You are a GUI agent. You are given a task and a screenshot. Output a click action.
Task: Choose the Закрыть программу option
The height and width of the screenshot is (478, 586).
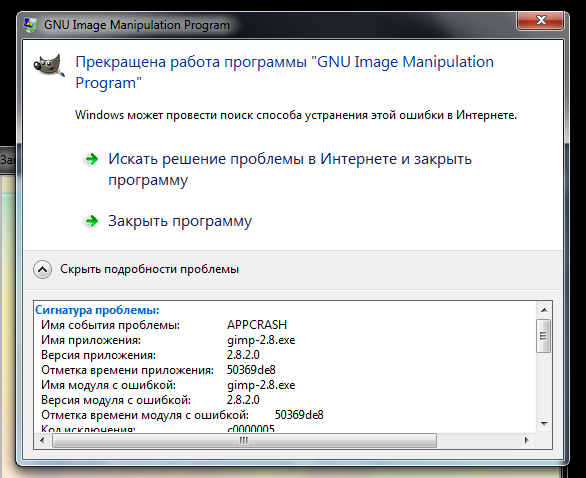[x=180, y=221]
